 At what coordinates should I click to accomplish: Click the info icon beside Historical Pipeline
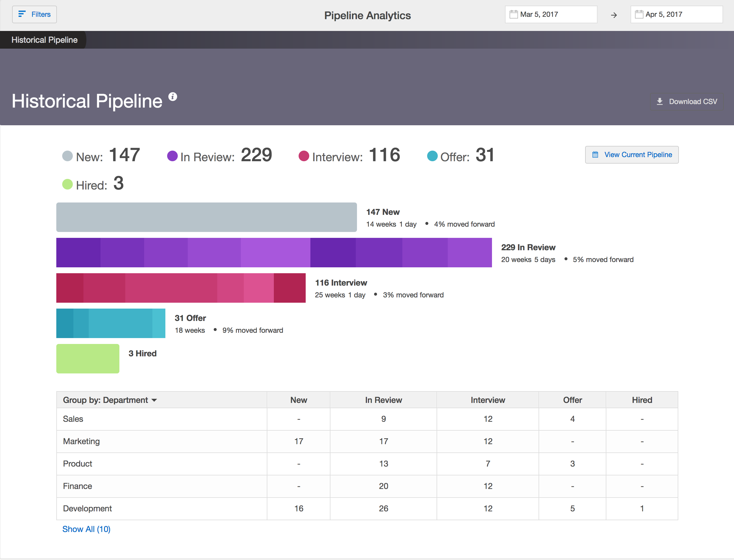click(173, 97)
